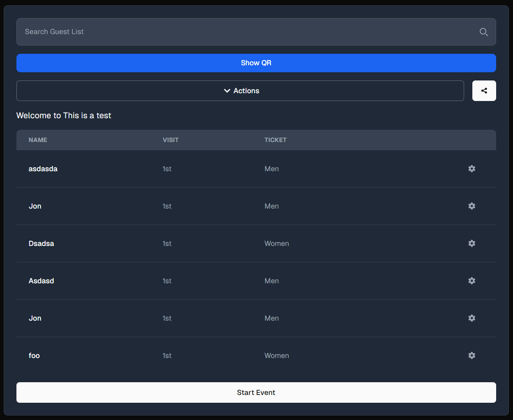Focus the Search Guest List field

click(256, 32)
